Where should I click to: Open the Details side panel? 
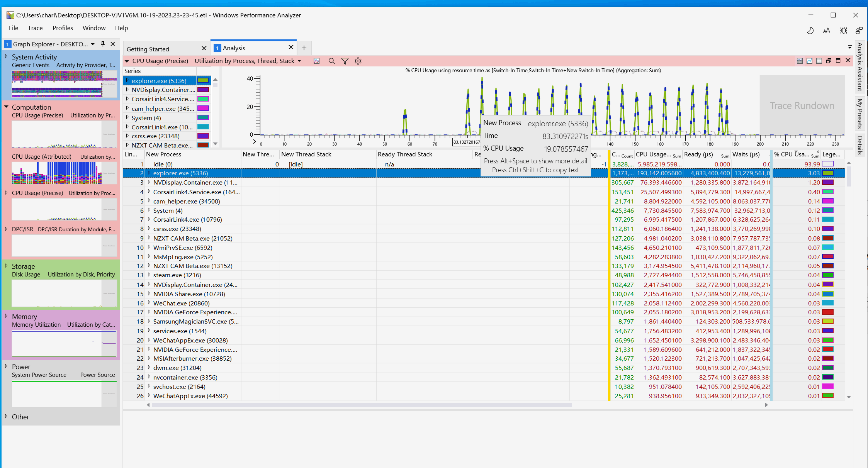click(860, 145)
